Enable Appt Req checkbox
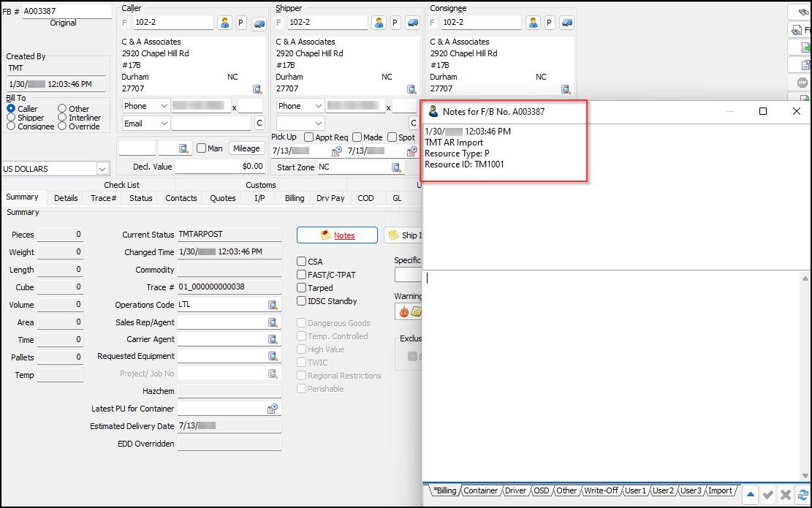This screenshot has height=508, width=812. pyautogui.click(x=308, y=137)
